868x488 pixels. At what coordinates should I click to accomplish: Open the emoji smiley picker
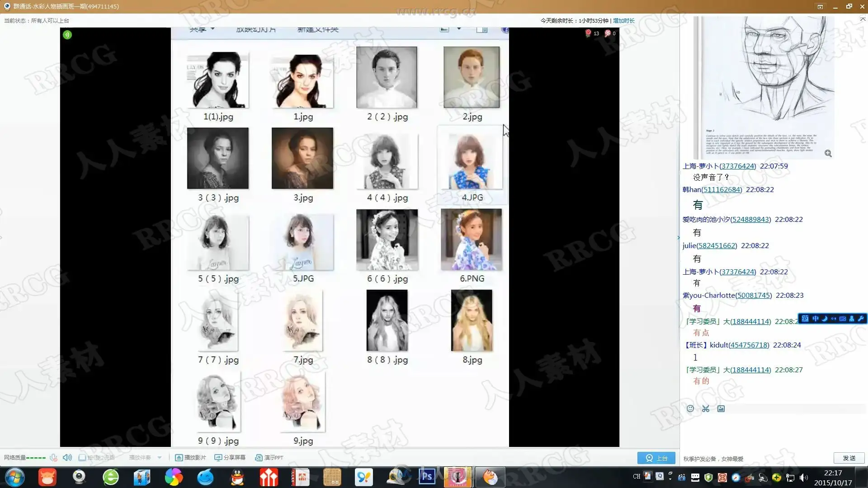(690, 408)
